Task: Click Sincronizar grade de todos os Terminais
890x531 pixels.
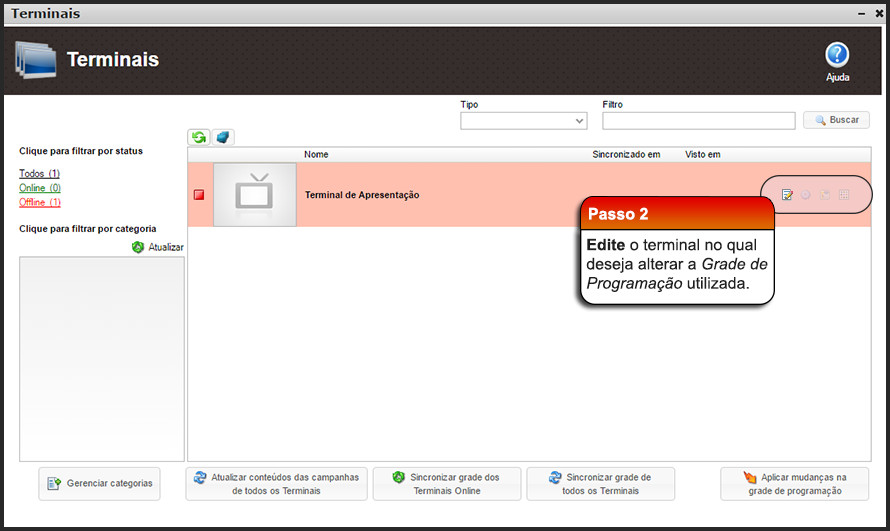Action: pyautogui.click(x=601, y=484)
